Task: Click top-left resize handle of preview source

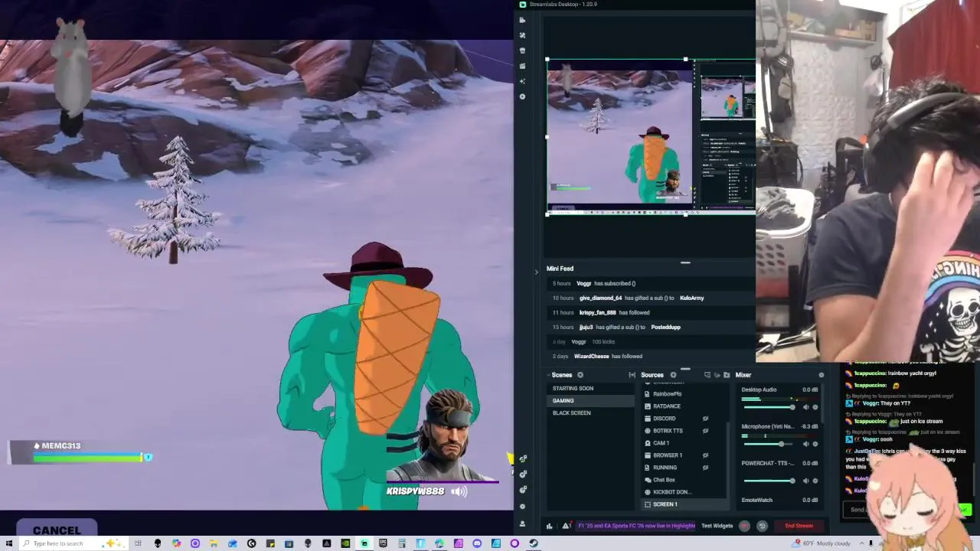Action: (x=547, y=60)
